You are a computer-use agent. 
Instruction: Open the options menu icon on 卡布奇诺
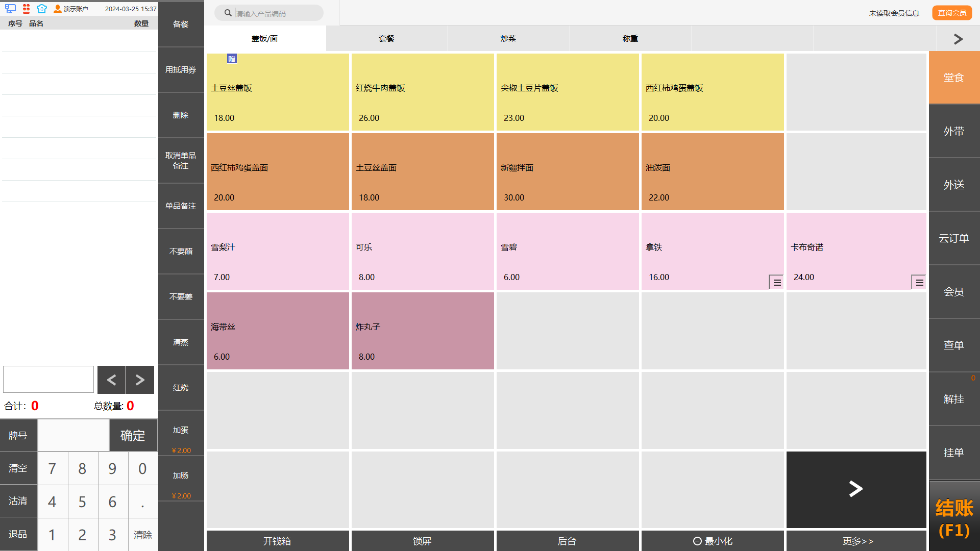pos(919,282)
